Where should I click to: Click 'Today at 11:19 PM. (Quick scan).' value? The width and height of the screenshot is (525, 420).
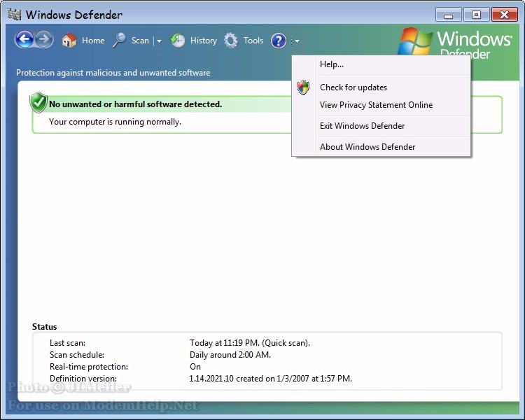click(250, 343)
